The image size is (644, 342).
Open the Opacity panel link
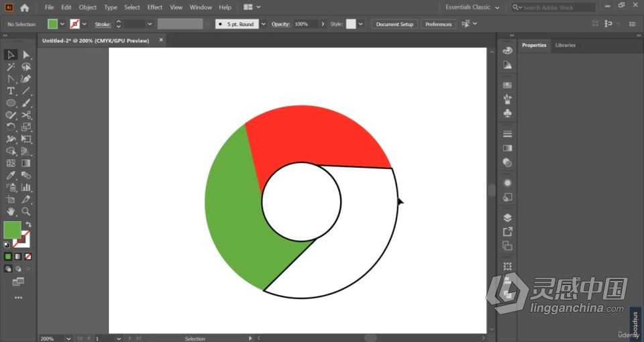click(280, 24)
